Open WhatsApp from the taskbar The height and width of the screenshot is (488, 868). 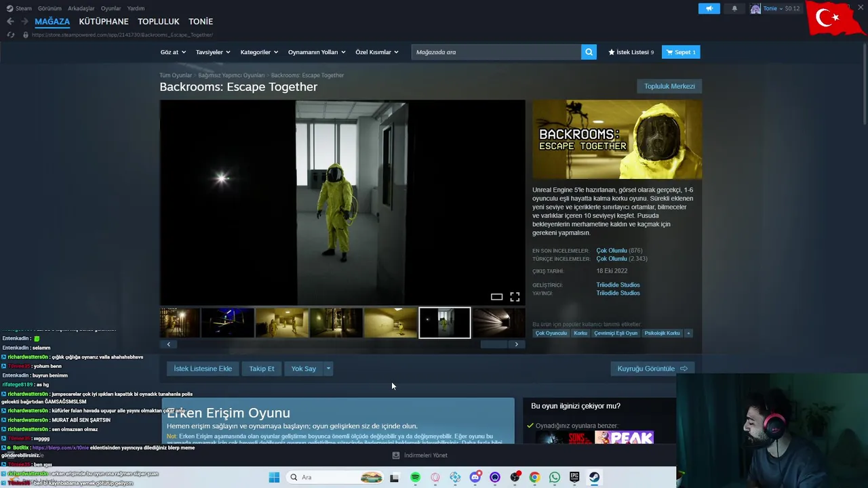coord(555,477)
